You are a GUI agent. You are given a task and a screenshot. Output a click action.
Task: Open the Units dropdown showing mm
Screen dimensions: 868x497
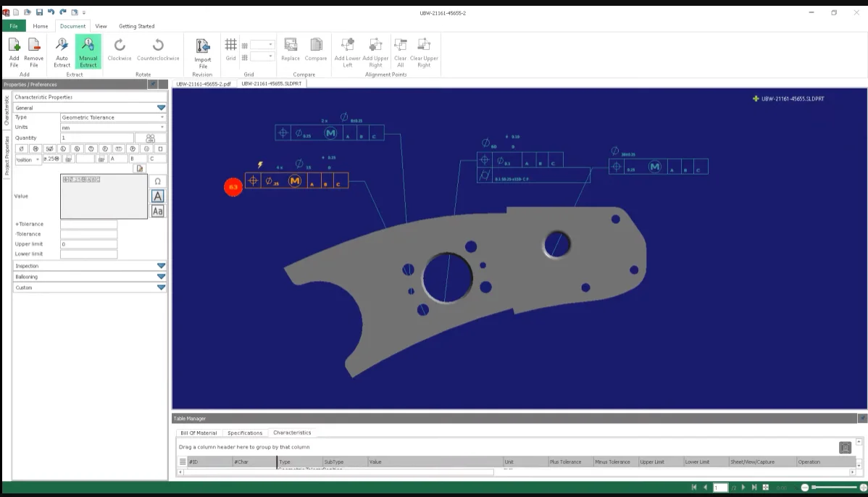coord(114,127)
